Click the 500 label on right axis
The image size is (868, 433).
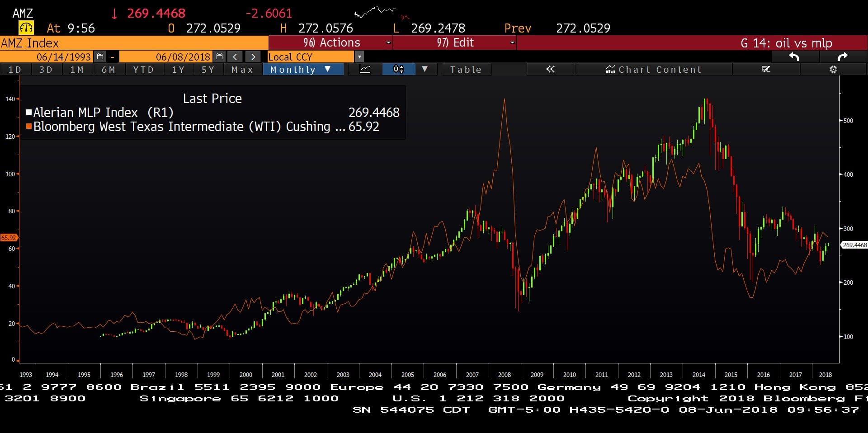(848, 121)
